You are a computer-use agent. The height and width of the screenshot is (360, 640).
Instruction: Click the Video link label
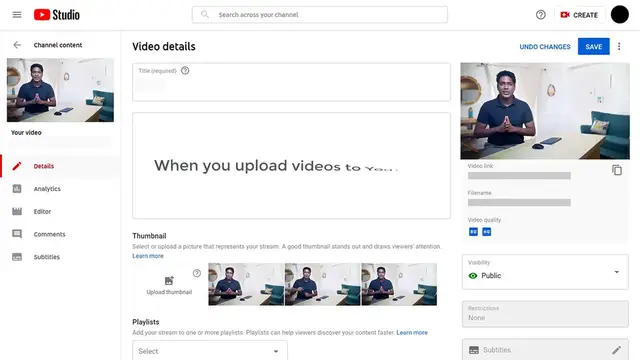[x=480, y=166]
